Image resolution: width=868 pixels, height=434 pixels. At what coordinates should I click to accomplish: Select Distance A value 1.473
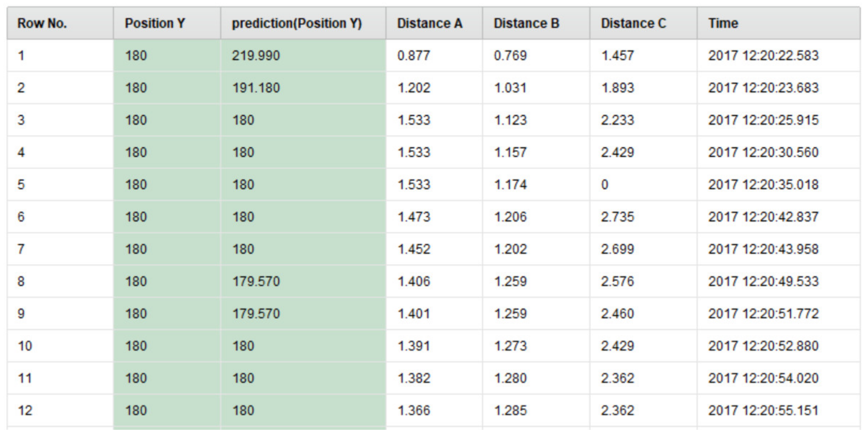[x=434, y=217]
